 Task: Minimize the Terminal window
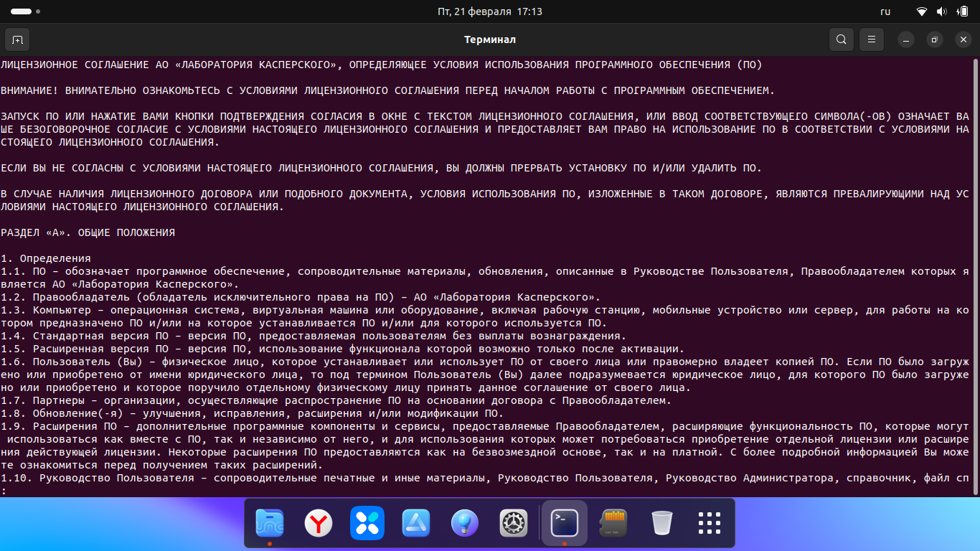(x=906, y=39)
